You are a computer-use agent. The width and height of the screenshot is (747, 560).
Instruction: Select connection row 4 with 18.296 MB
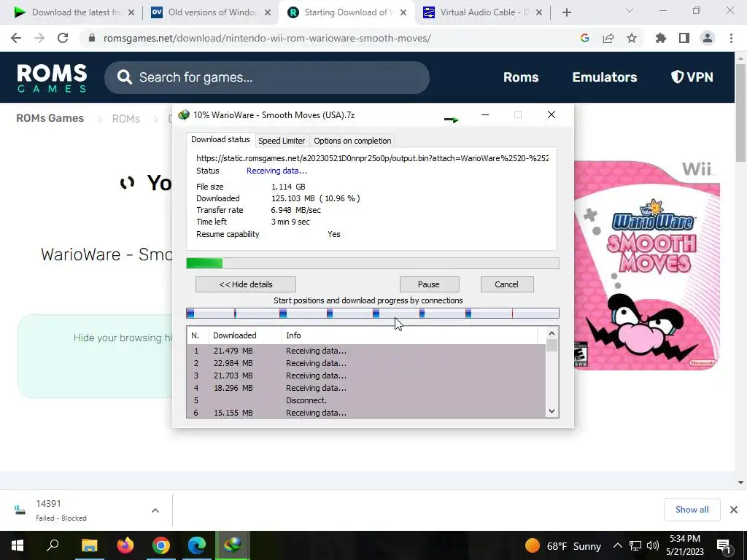coord(366,388)
